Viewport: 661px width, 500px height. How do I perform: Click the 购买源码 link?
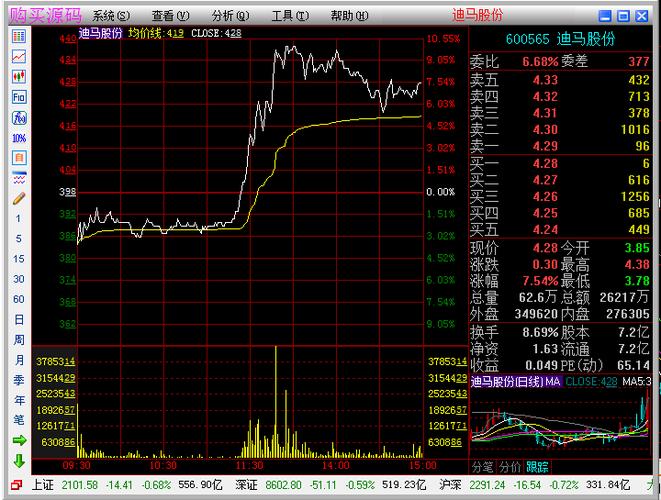coord(46,16)
